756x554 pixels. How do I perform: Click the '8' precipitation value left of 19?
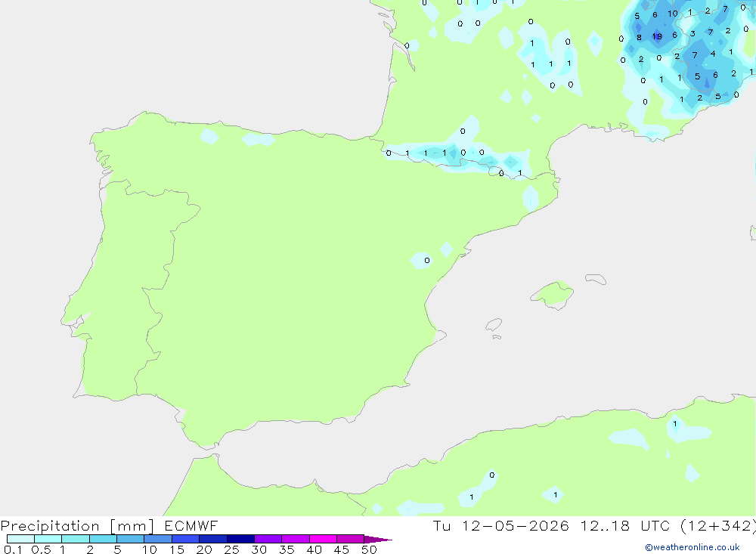tap(639, 37)
